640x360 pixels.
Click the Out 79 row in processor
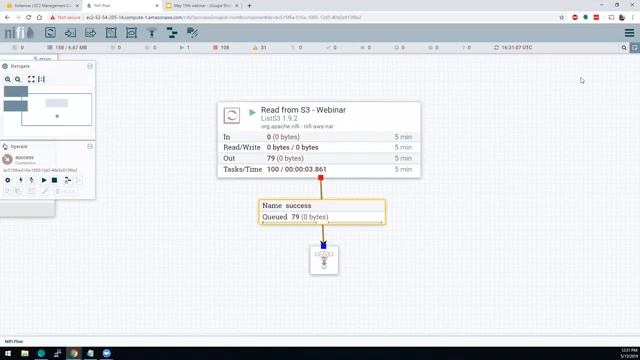[x=319, y=158]
